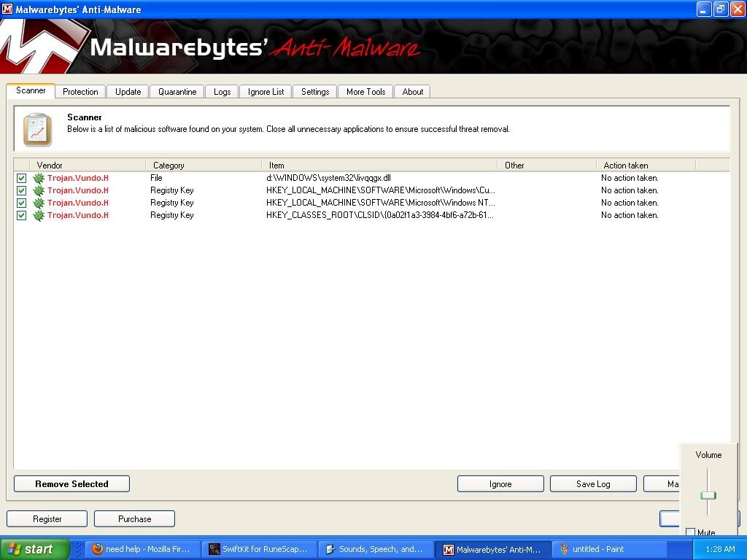Click the Volume slider thumb
The image size is (747, 560).
click(x=708, y=495)
